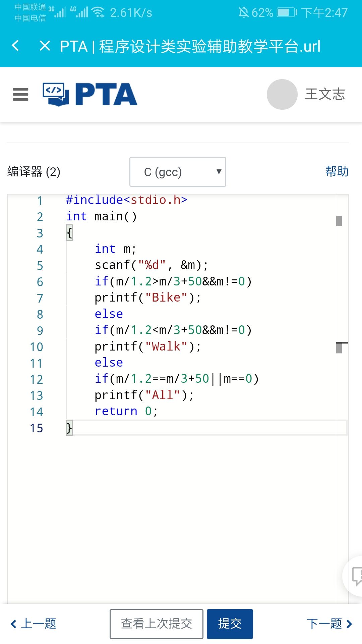This screenshot has height=644, width=362.
Task: Go to the next question 下一题
Action: [329, 624]
